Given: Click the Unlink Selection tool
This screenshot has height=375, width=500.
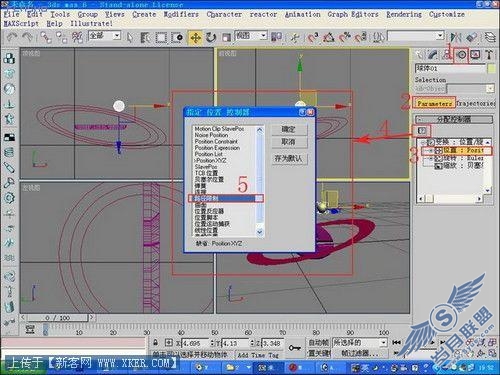Looking at the screenshot, I should [x=62, y=37].
